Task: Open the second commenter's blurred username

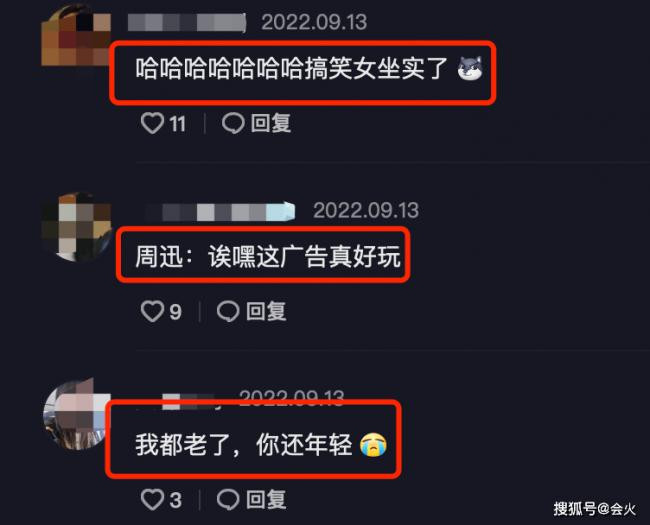Action: [x=220, y=211]
